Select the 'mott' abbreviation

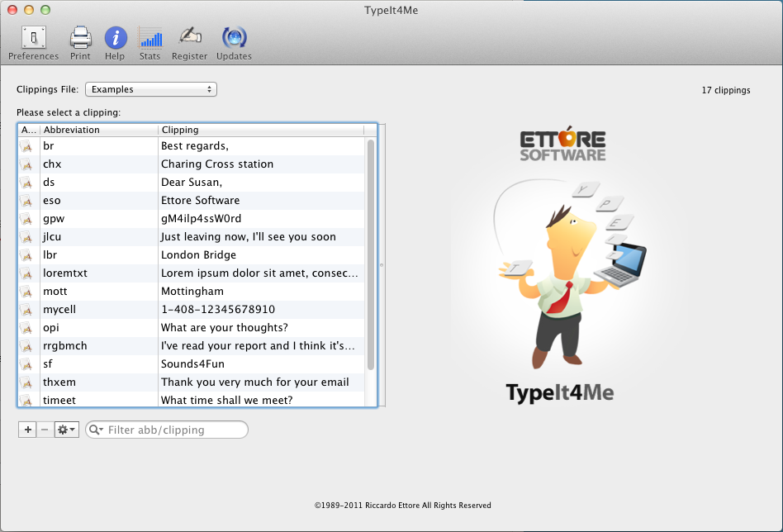coord(55,292)
